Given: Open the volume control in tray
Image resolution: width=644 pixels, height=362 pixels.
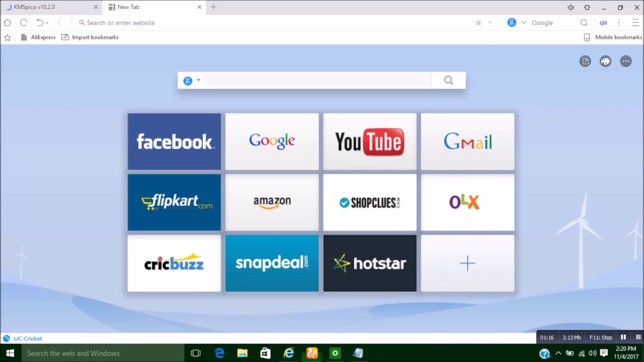Looking at the screenshot, I should point(593,353).
